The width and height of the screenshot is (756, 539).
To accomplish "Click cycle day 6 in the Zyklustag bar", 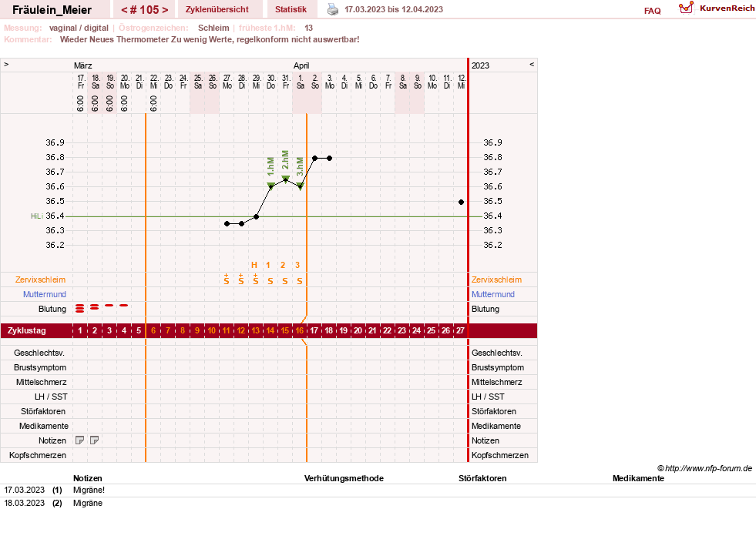I will [153, 330].
